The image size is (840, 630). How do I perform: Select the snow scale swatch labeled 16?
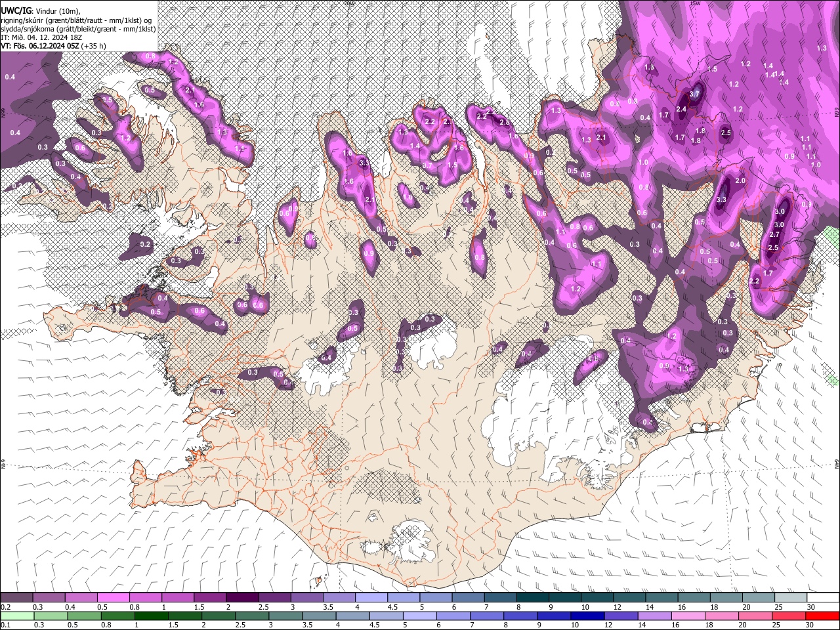(x=694, y=598)
